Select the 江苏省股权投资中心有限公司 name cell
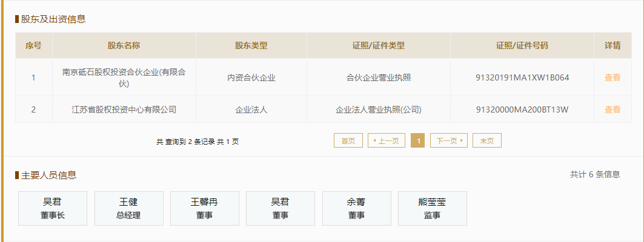Screen dimensions: 644x242 [x=124, y=110]
